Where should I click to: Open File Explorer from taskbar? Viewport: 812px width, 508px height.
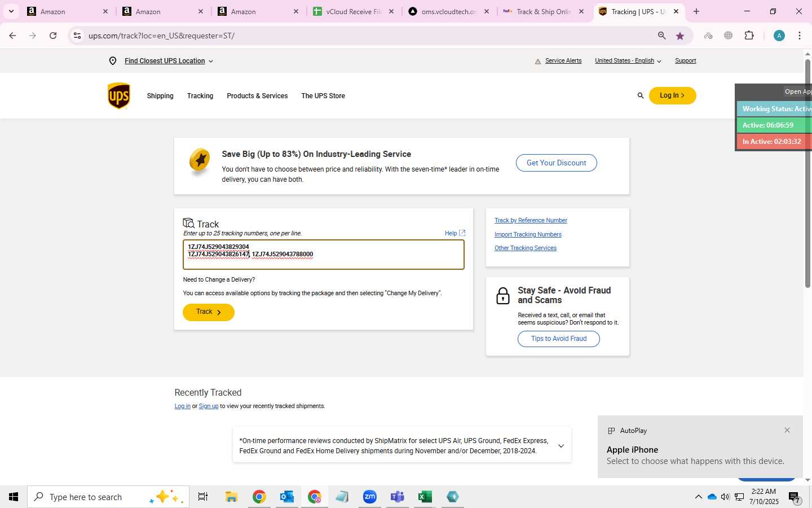[231, 497]
